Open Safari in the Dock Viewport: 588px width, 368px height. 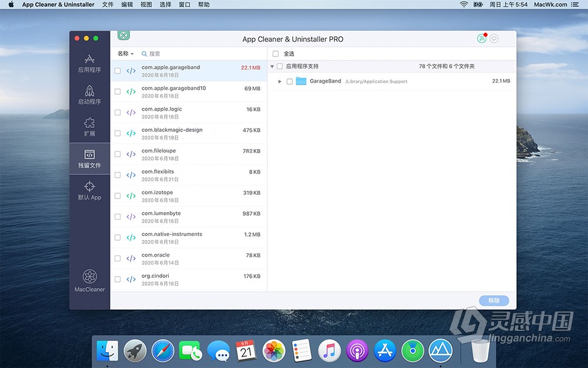point(163,351)
